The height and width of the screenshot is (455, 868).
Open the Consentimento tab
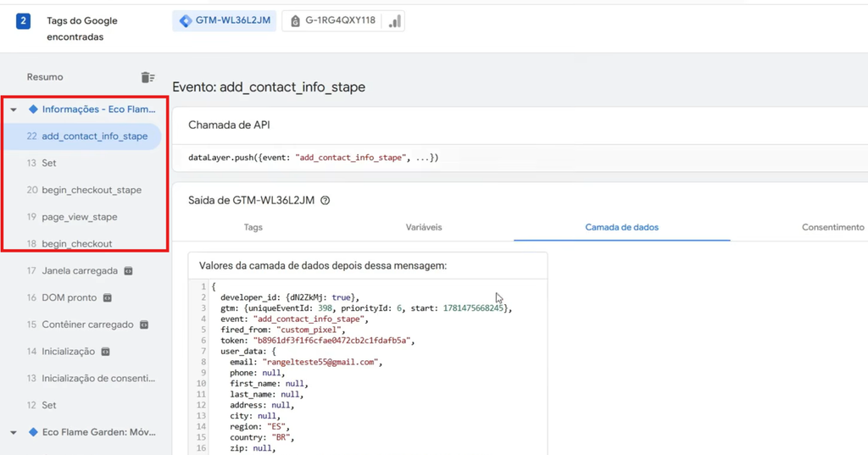tap(832, 227)
